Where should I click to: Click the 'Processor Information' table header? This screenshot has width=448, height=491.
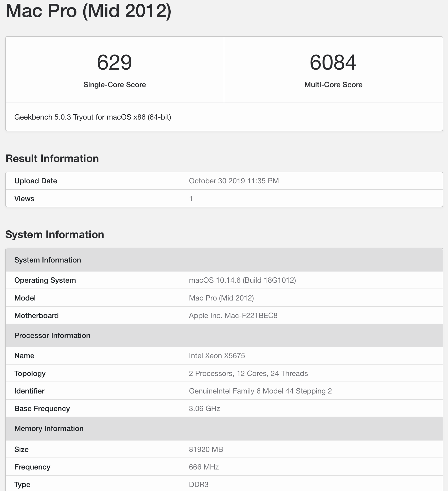(224, 335)
